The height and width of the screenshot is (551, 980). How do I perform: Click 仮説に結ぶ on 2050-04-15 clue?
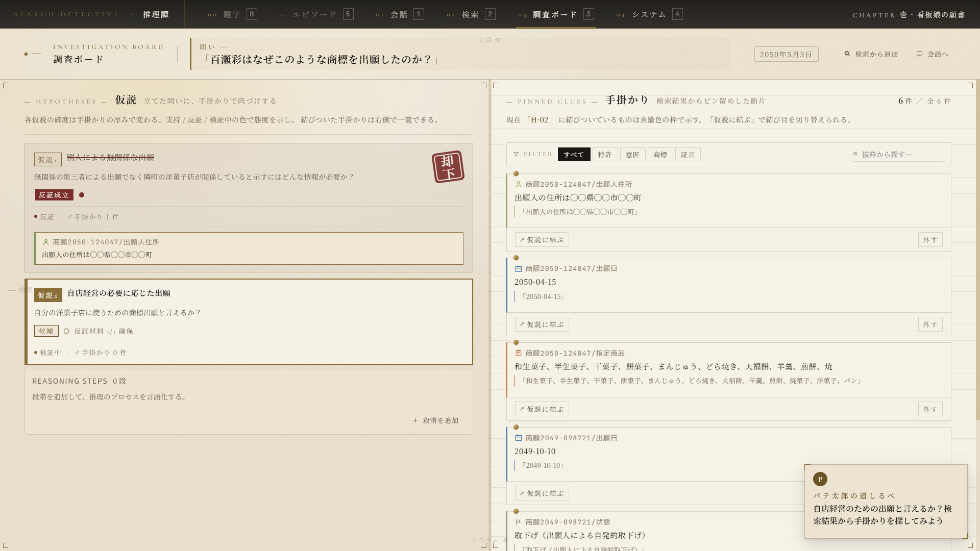point(542,324)
